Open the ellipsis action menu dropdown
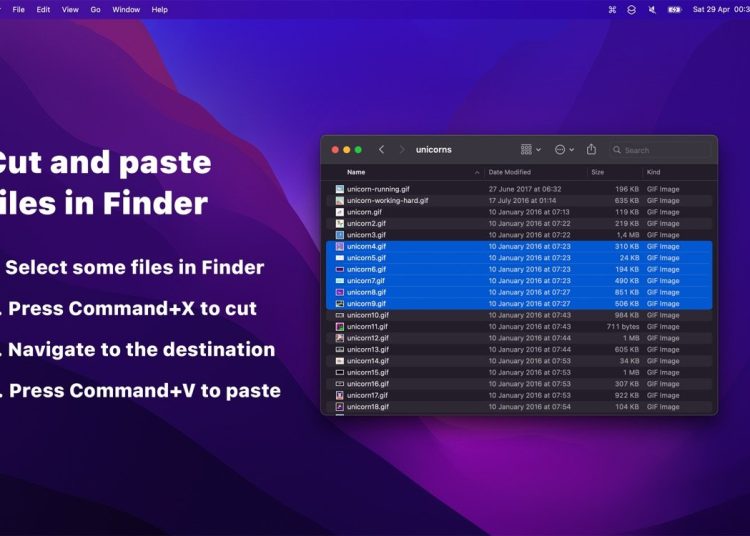 (564, 150)
